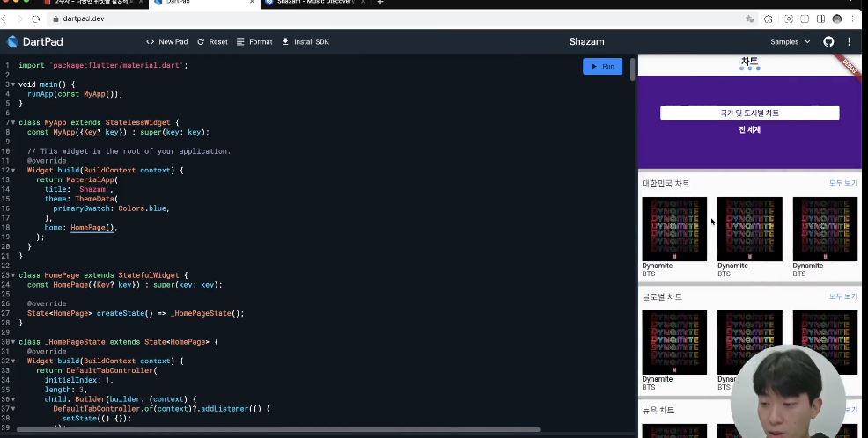
Task: Click the New Pad toolbar item
Action: click(x=166, y=42)
